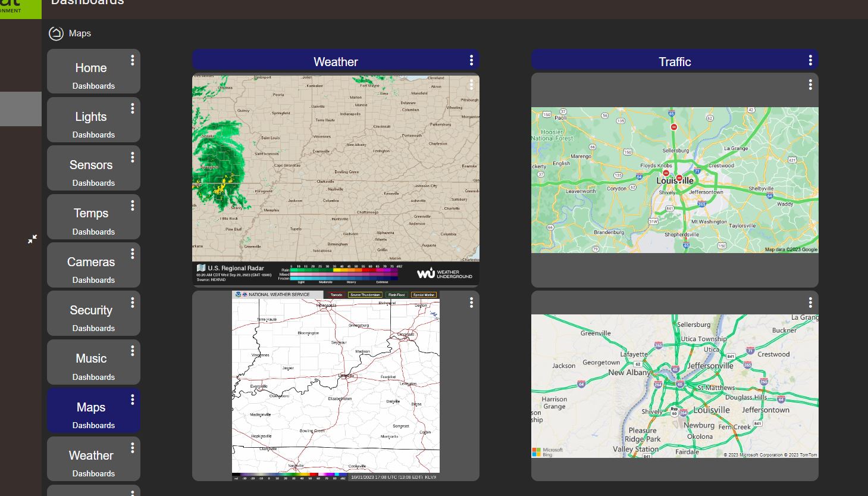Open the Security dashboard tile
868x496 pixels.
(x=93, y=313)
